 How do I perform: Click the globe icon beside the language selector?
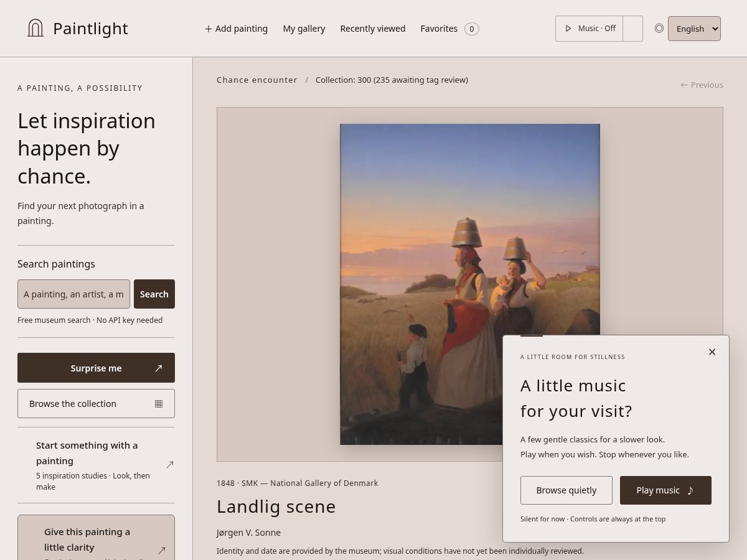coord(659,28)
